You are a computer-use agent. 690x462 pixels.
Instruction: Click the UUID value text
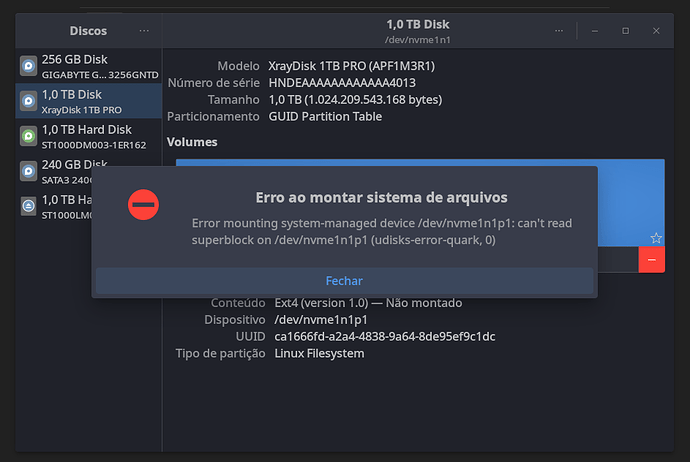[x=385, y=337]
